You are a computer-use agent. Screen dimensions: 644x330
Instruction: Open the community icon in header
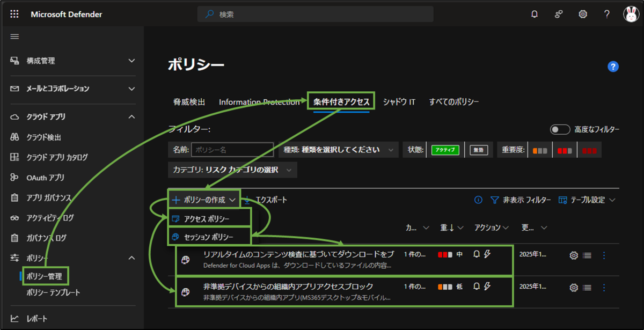(x=559, y=14)
